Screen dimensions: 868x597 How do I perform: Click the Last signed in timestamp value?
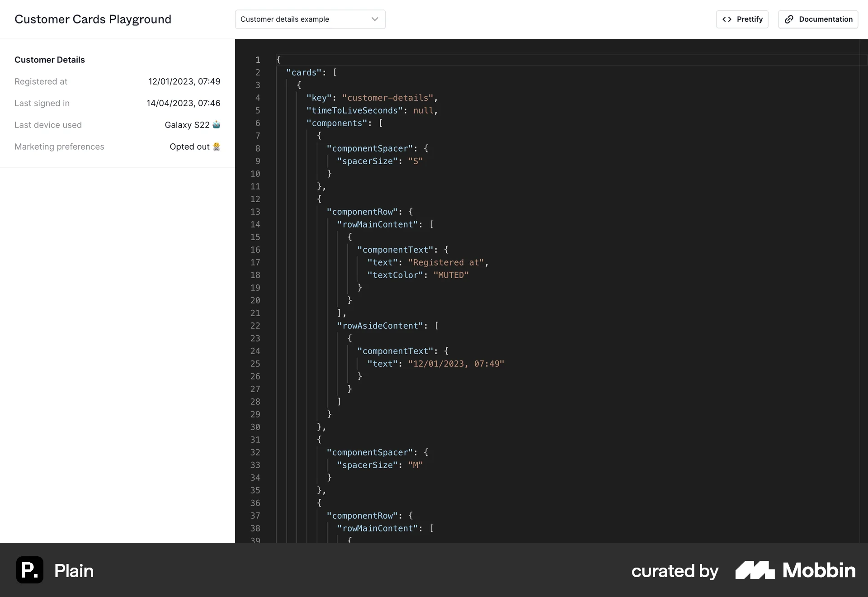(x=183, y=103)
